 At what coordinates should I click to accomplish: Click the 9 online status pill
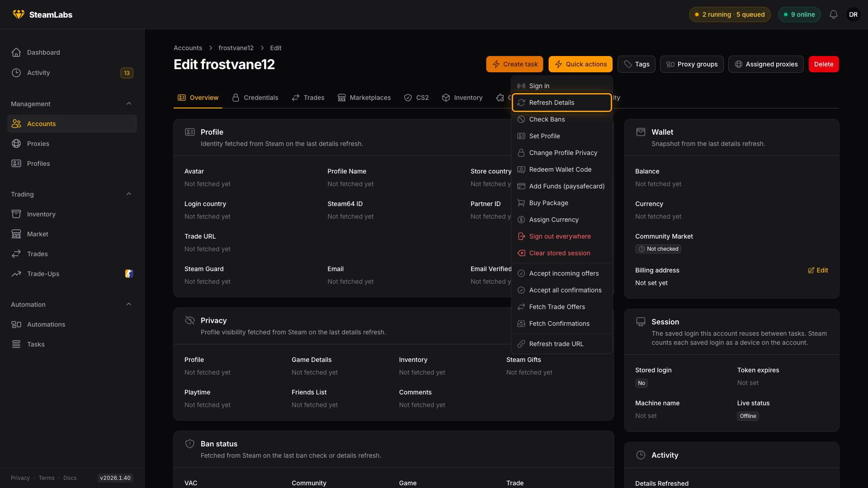click(799, 14)
